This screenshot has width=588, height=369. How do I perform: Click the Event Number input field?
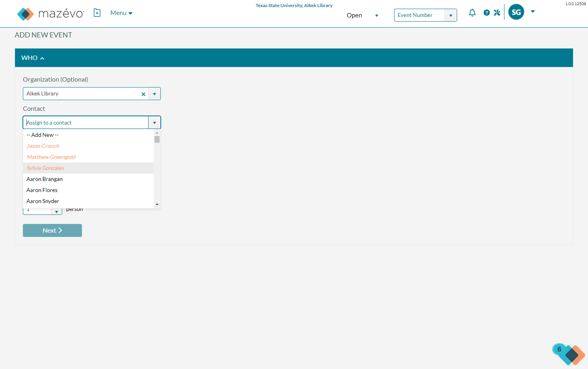click(x=419, y=15)
